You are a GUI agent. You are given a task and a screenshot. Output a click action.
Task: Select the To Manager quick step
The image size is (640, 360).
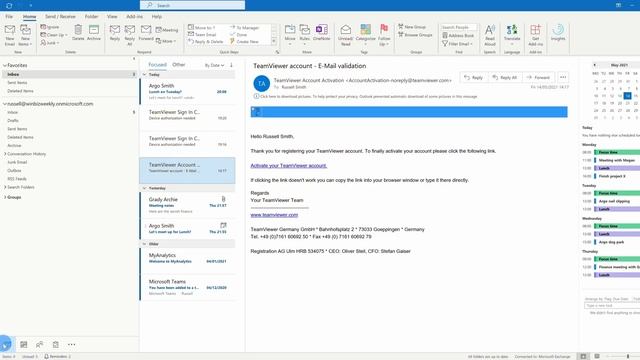coord(244,27)
